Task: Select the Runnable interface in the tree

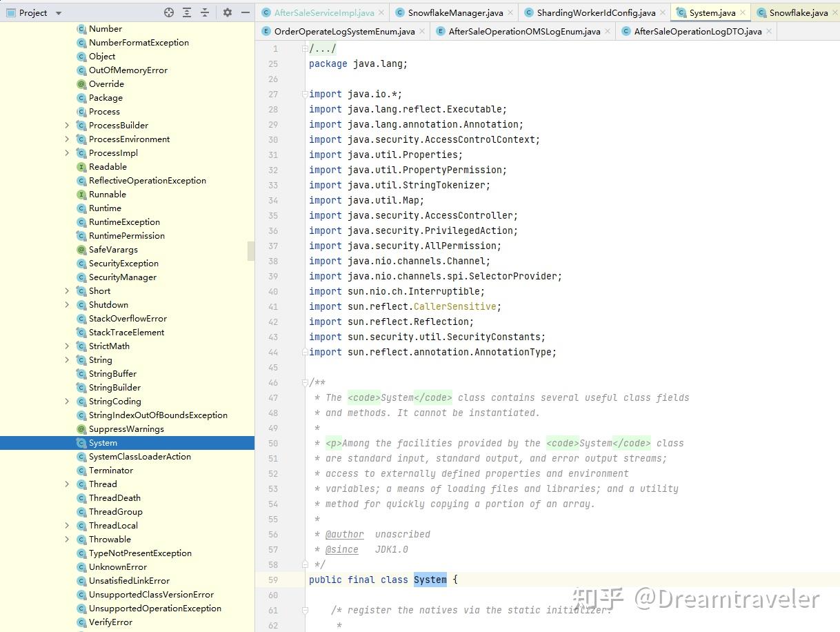Action: click(x=107, y=194)
